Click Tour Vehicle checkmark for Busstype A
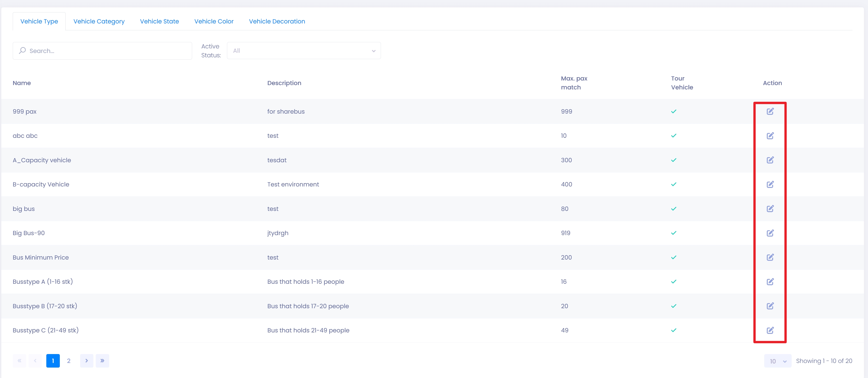 pyautogui.click(x=674, y=281)
